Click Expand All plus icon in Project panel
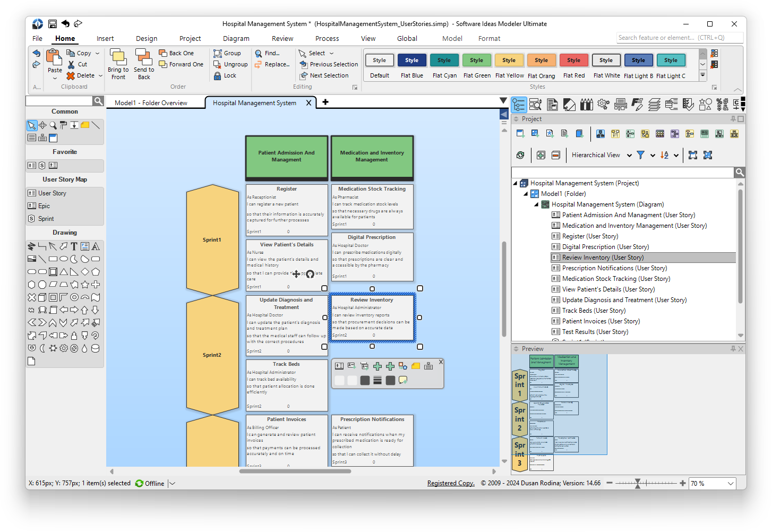The width and height of the screenshot is (772, 532). point(541,155)
